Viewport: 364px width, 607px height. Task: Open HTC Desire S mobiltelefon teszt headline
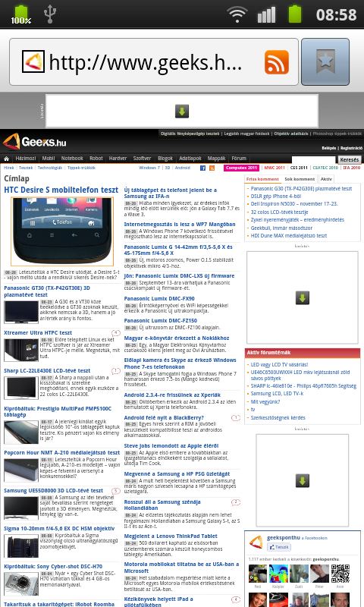tap(61, 190)
